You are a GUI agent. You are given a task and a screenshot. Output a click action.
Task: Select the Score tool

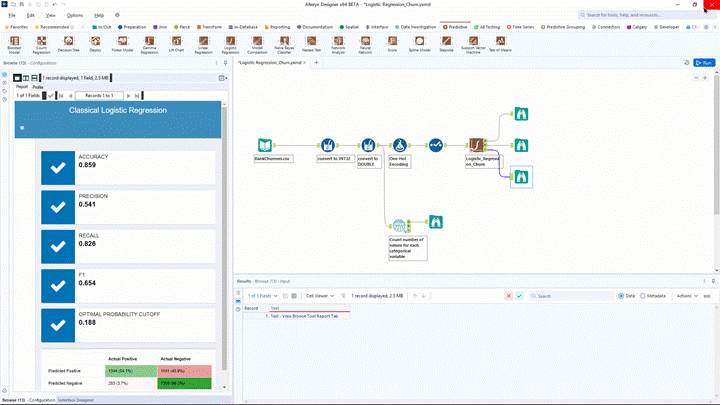coord(392,44)
